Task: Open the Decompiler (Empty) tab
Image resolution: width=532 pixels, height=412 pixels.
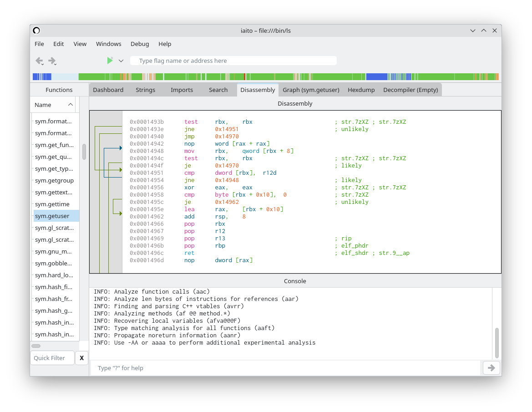Action: (x=410, y=90)
